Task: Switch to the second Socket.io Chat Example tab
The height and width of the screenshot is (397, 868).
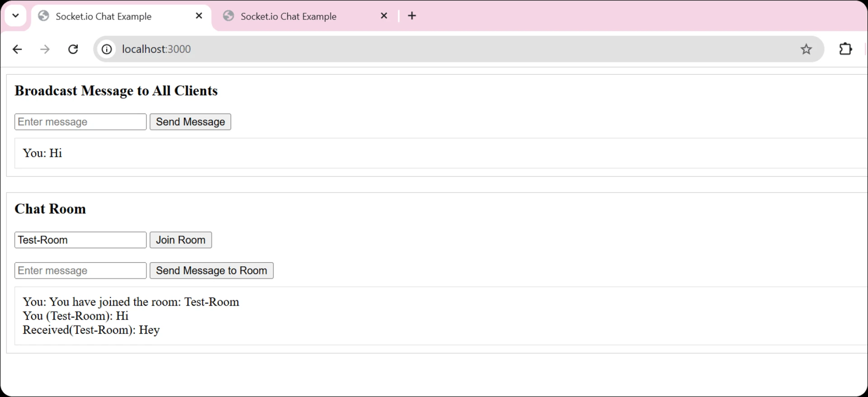Action: pos(305,16)
